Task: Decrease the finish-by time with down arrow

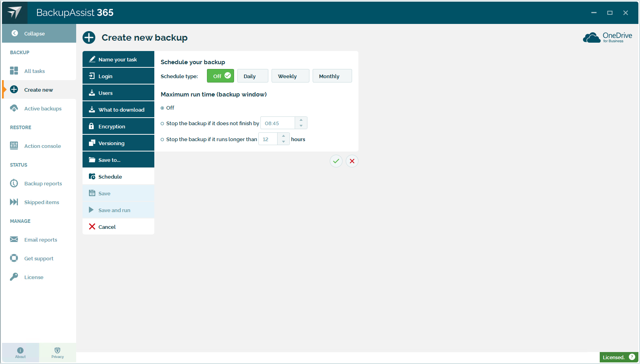Action: [301, 126]
